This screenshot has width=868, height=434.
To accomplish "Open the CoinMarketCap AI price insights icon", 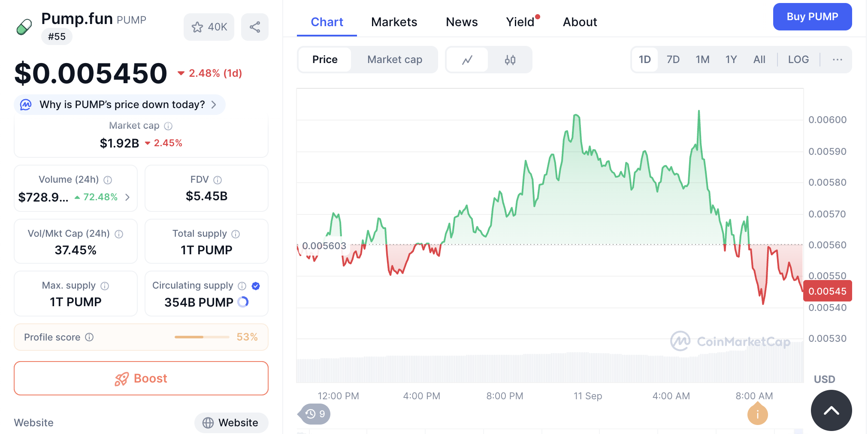I will [x=25, y=104].
